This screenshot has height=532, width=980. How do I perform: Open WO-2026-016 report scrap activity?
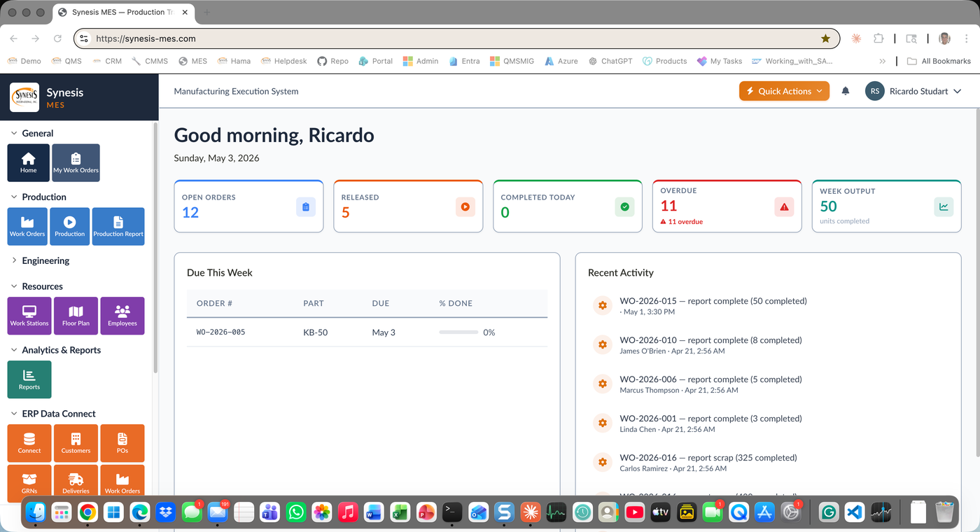point(708,458)
